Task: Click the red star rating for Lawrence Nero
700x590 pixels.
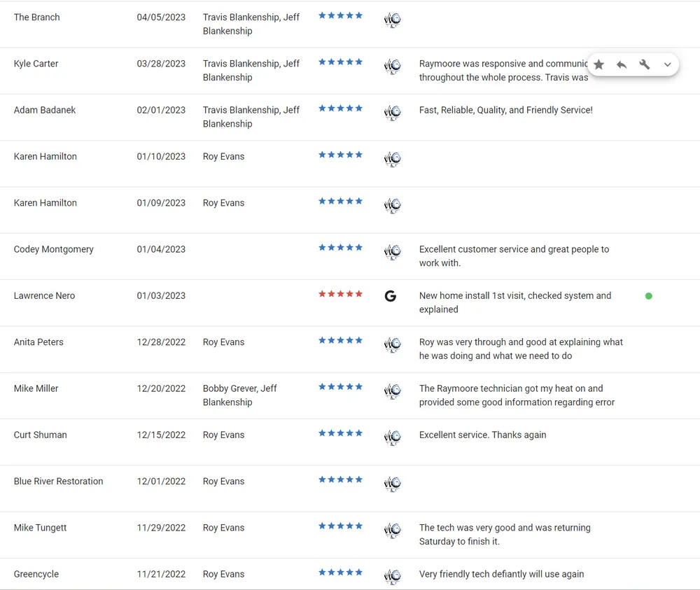Action: [x=340, y=294]
